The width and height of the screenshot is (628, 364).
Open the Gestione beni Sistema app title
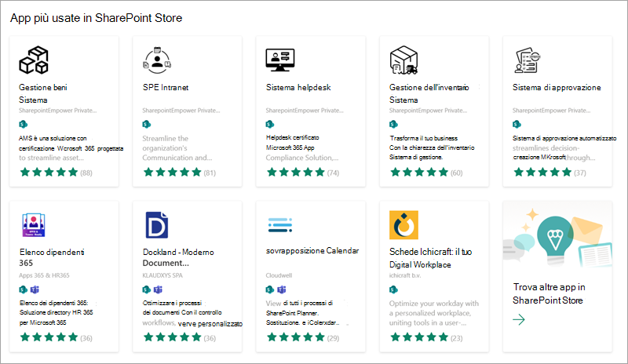click(x=43, y=93)
